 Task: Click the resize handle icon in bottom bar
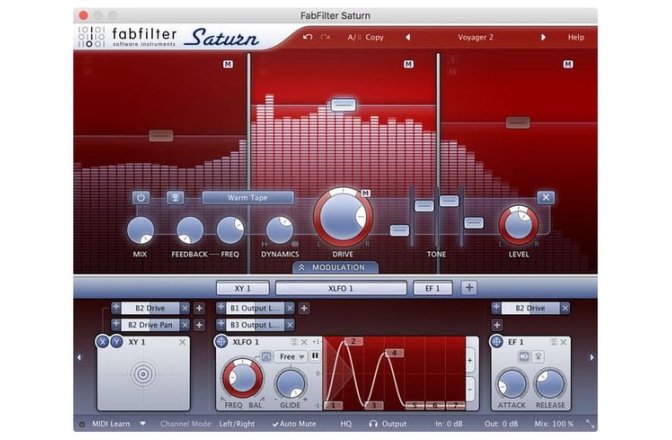click(590, 424)
